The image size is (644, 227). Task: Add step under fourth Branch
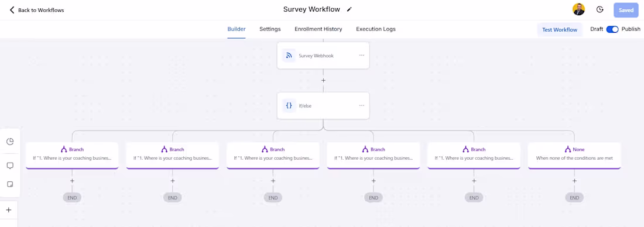(374, 181)
